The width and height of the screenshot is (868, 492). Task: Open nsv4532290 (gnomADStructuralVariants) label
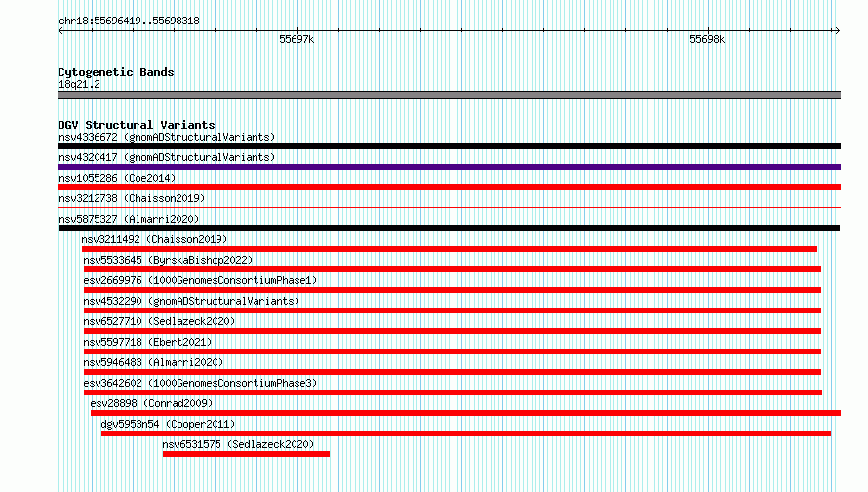click(x=191, y=301)
